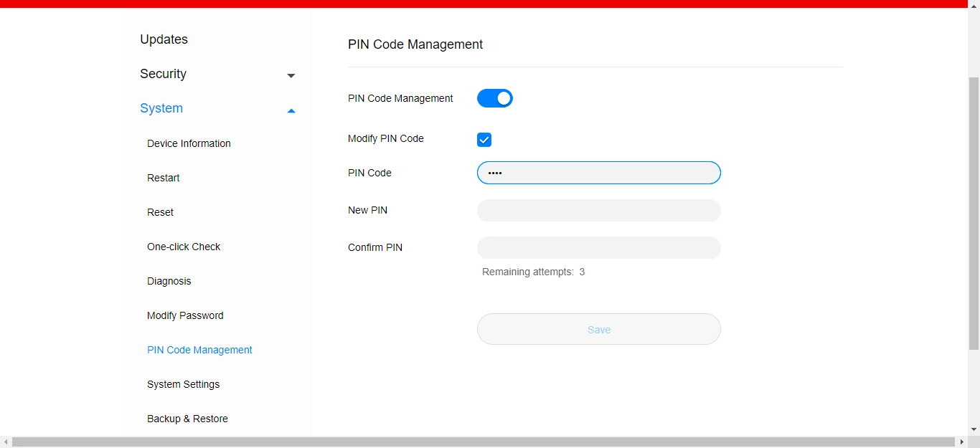Click the System menu heading
This screenshot has width=980, height=448.
tap(161, 108)
